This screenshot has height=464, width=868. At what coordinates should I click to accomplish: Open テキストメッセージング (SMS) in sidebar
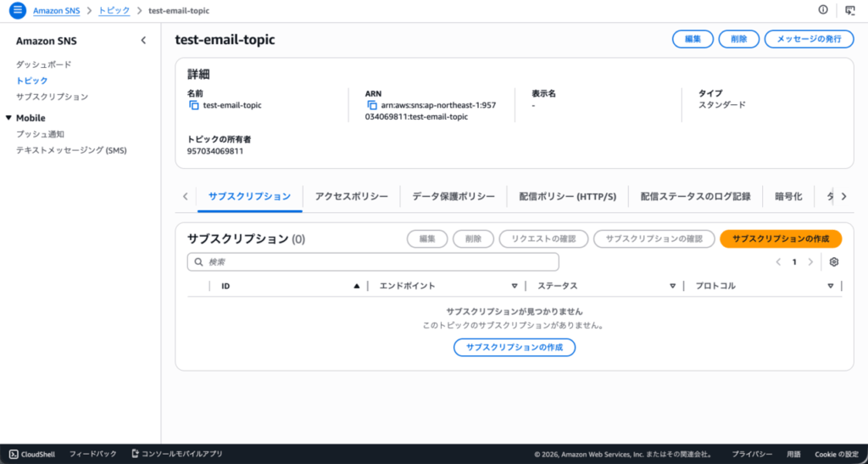click(x=71, y=150)
